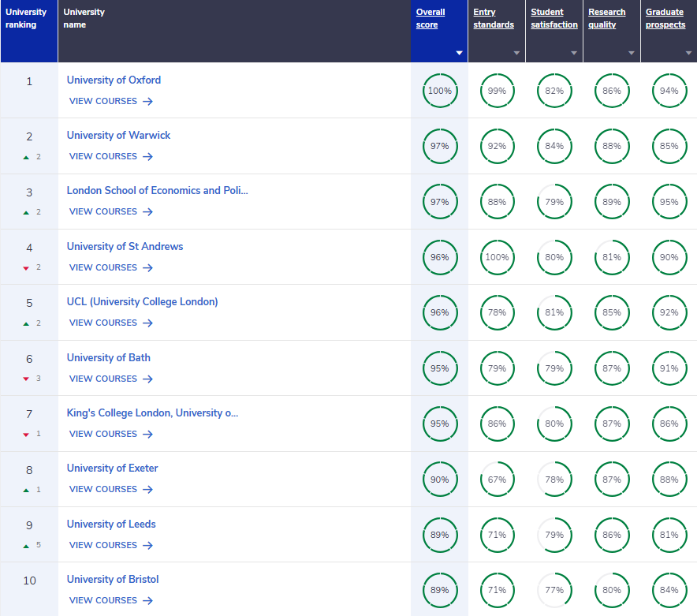
Task: Click the Overall score sort arrow
Action: click(459, 53)
